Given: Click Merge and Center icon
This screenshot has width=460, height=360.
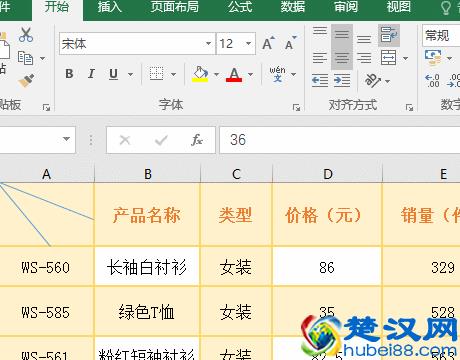Looking at the screenshot, I should 389,58.
